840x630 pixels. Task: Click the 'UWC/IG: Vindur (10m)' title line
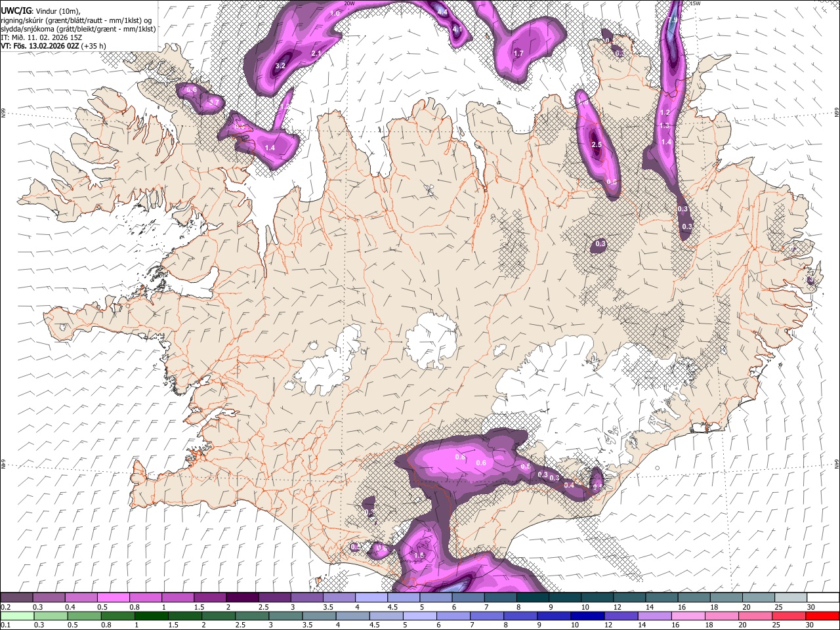pyautogui.click(x=40, y=10)
